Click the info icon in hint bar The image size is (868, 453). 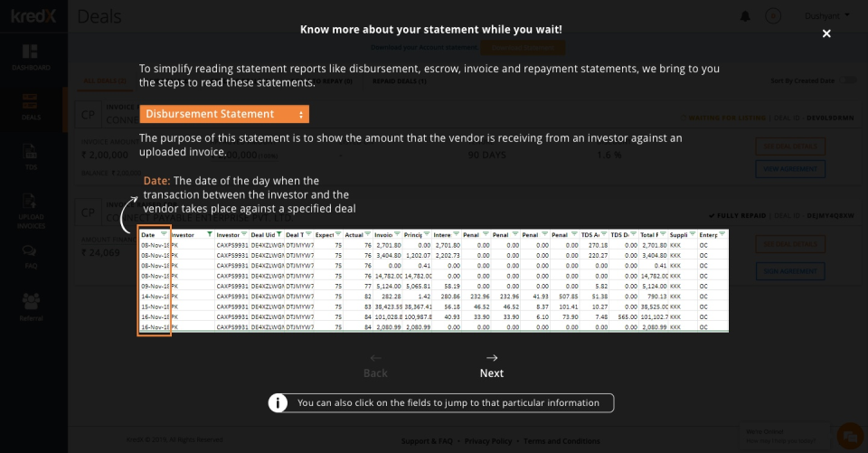pos(279,403)
